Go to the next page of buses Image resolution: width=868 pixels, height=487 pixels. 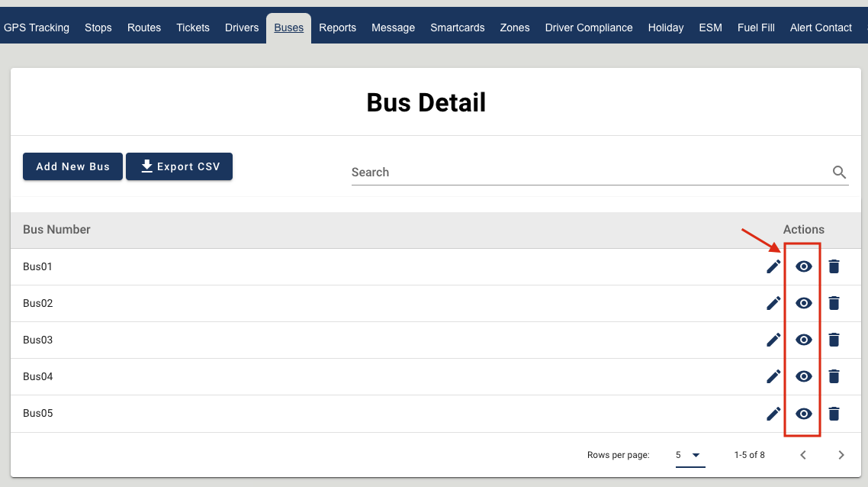(841, 455)
